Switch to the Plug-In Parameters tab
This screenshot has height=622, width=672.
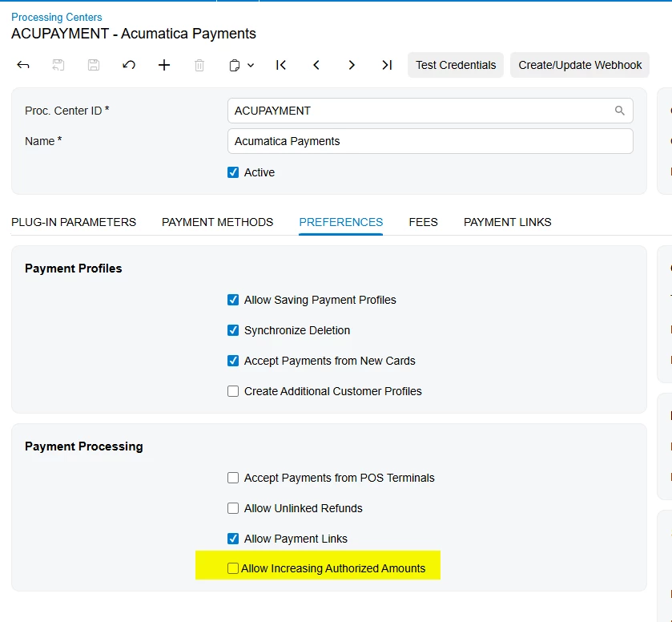coord(74,222)
